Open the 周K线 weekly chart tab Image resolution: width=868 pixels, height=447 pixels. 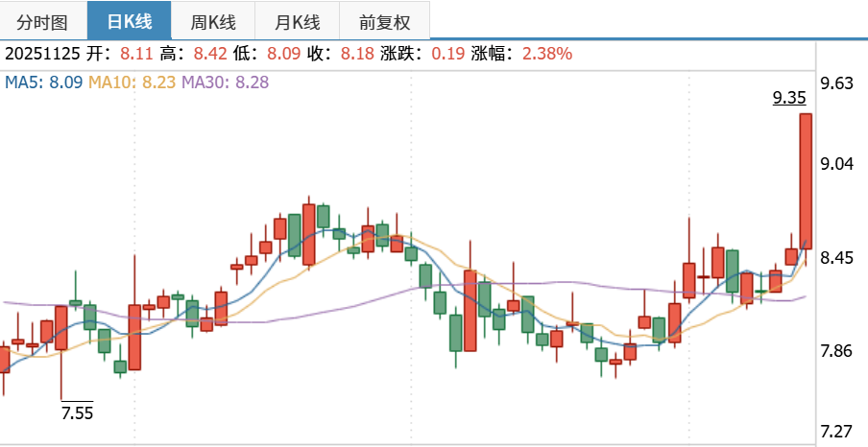click(x=214, y=20)
